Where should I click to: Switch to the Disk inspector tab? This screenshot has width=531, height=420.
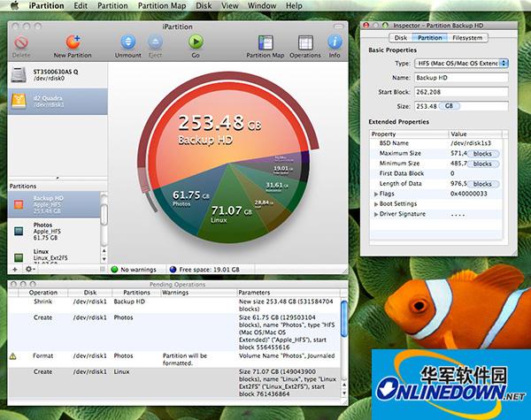pos(400,38)
